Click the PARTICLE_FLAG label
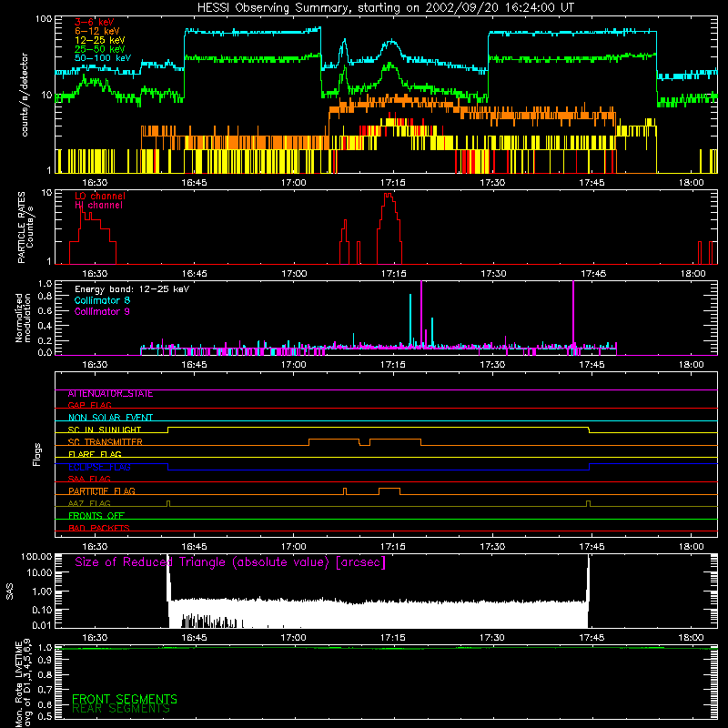Image resolution: width=728 pixels, height=728 pixels. 102,490
